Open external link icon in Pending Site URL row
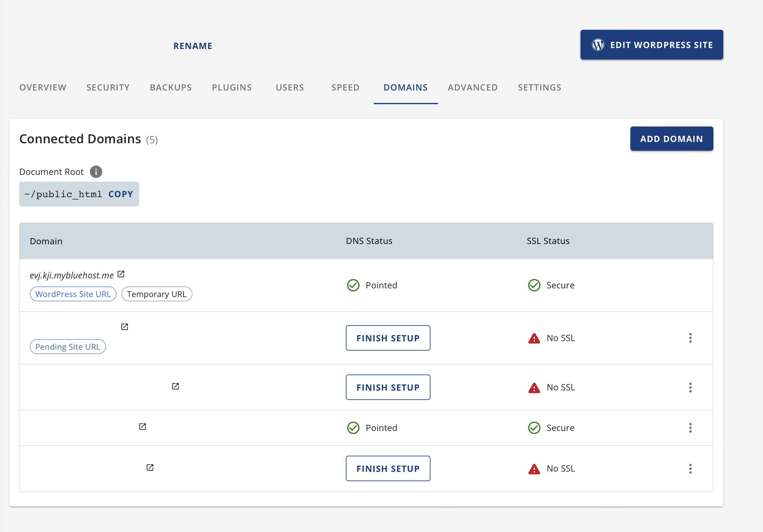The width and height of the screenshot is (763, 532). point(125,327)
